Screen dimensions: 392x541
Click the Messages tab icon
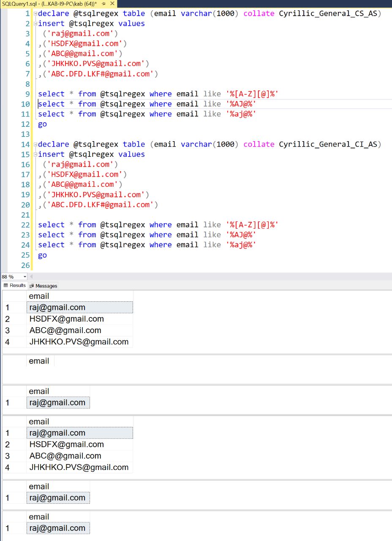pyautogui.click(x=32, y=286)
